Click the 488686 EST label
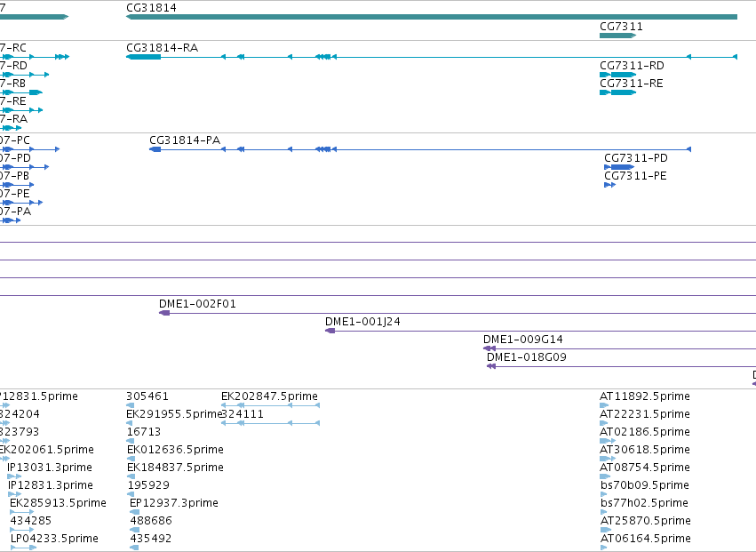This screenshot has width=756, height=552. (x=151, y=521)
